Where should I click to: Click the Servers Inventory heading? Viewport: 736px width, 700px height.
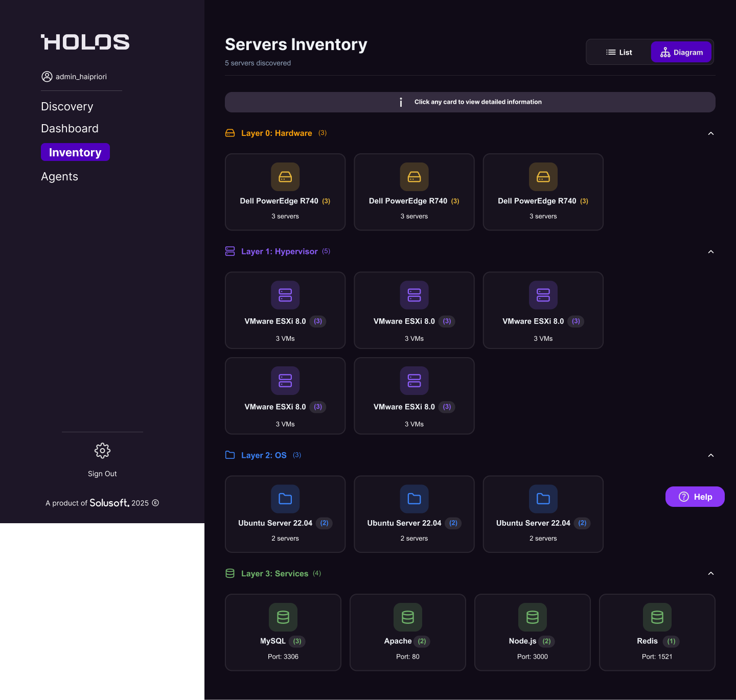296,44
